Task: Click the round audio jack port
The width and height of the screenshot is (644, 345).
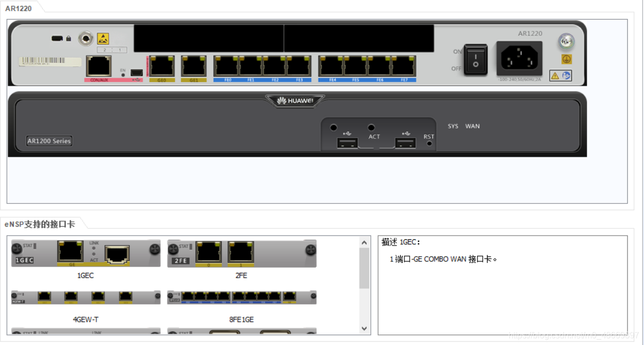Action: click(85, 38)
